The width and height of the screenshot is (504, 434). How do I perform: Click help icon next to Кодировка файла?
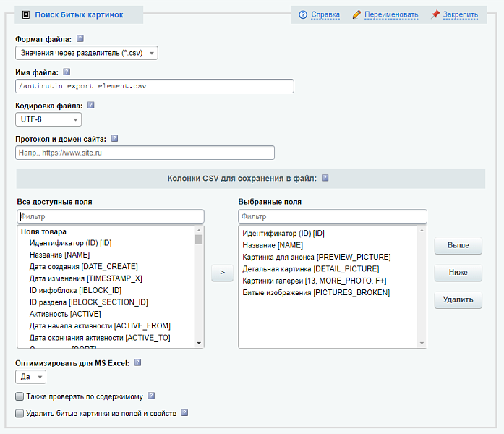tap(91, 105)
